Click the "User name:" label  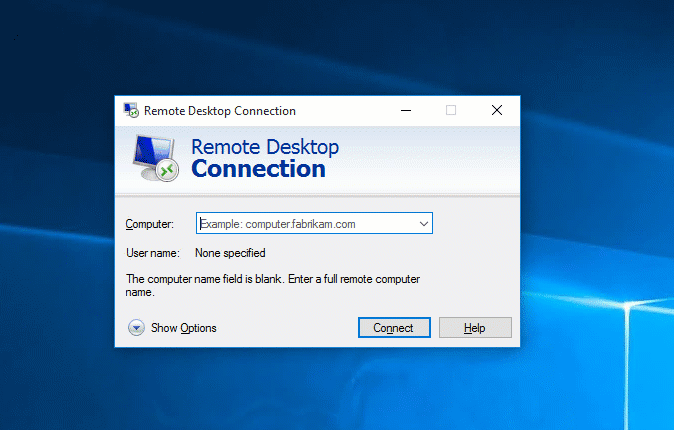pos(153,253)
